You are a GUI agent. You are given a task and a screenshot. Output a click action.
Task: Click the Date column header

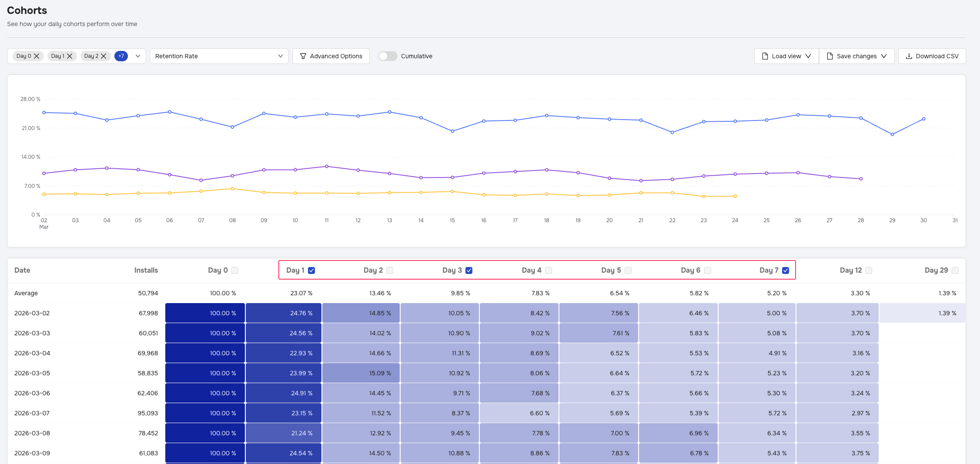coord(22,270)
